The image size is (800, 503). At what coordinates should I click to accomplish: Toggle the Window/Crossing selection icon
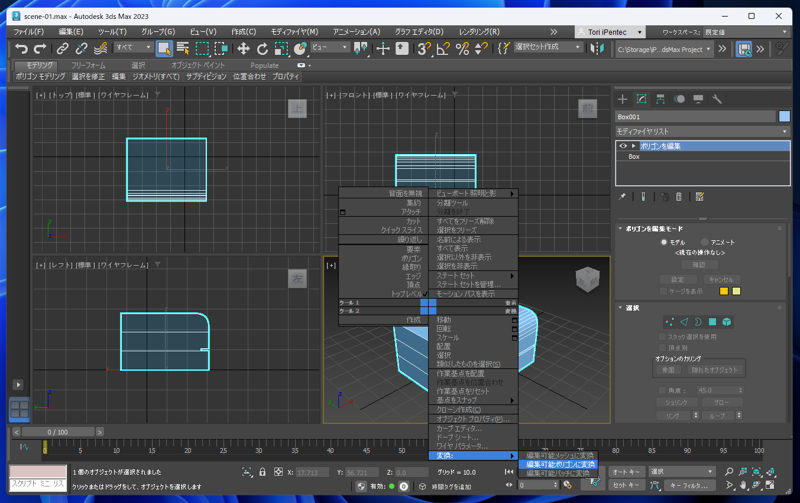221,49
